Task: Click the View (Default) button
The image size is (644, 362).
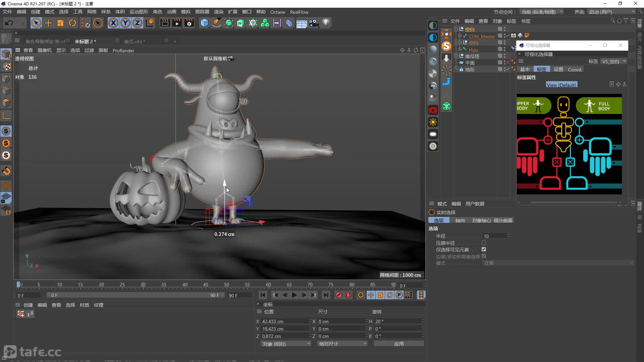Action: coord(561,85)
